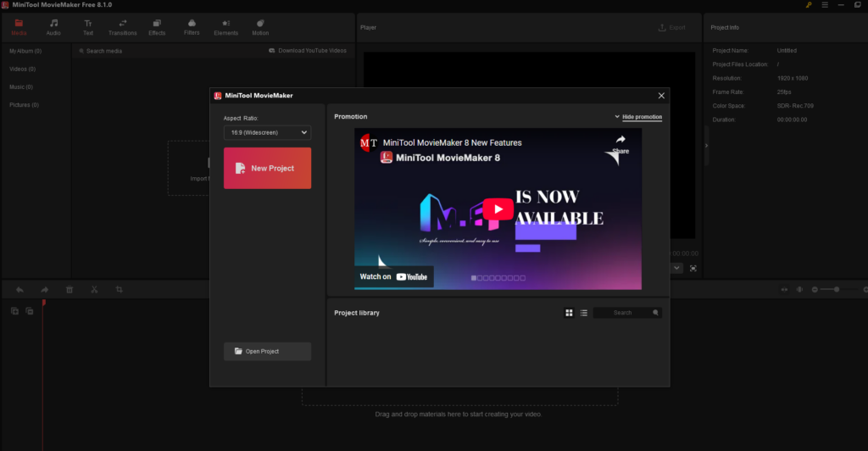Click the Duration value 00:00:00.00
The image size is (868, 451).
point(792,120)
